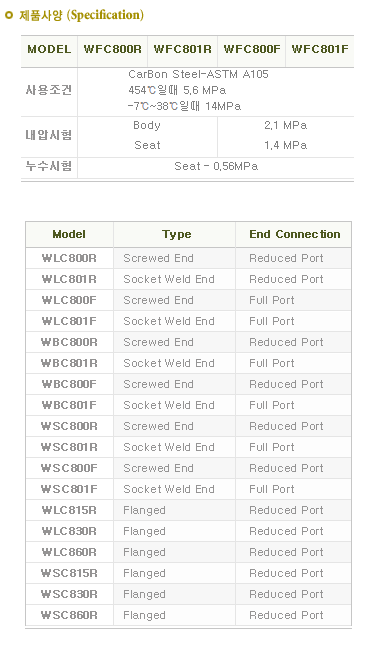
Task: Click the 내압시험 row label
Action: 49,135
